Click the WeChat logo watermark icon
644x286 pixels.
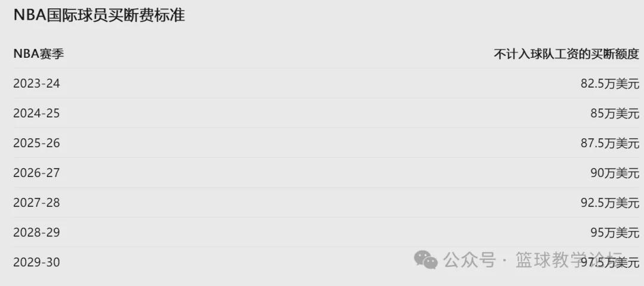[426, 260]
